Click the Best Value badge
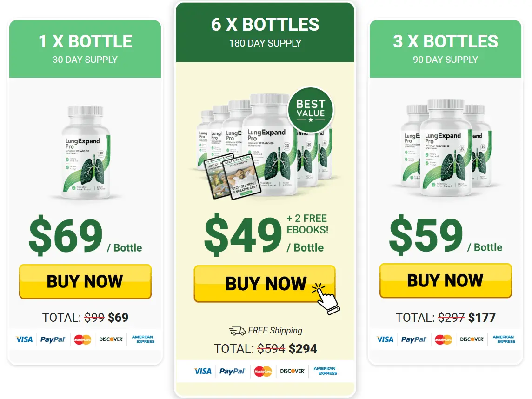The image size is (532, 399). click(311, 110)
